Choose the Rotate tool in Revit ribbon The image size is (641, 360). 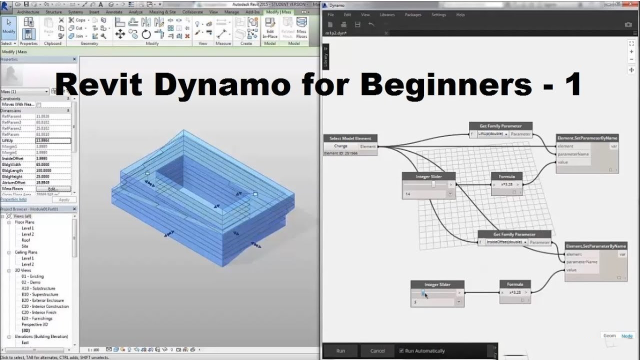pos(146,35)
